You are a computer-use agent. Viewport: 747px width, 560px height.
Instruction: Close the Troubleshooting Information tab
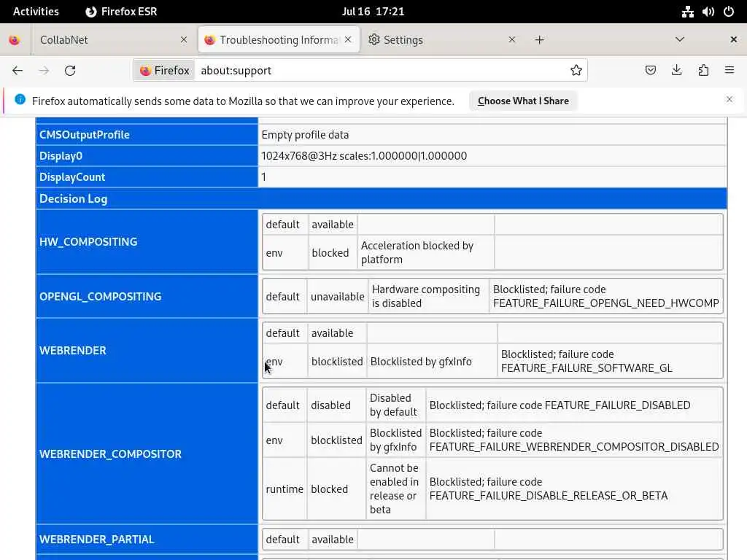coord(348,40)
